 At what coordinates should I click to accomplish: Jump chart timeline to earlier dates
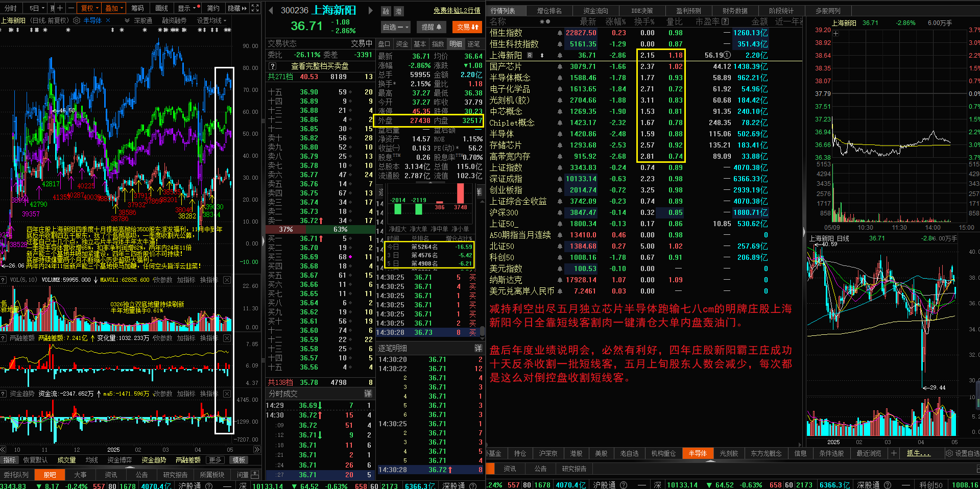[x=3, y=450]
